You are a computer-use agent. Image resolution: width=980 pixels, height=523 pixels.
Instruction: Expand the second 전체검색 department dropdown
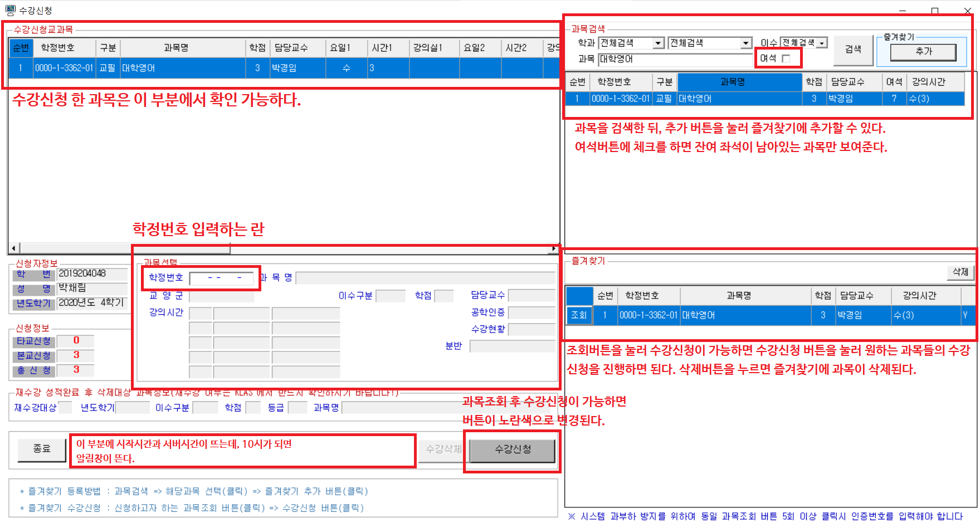(746, 43)
